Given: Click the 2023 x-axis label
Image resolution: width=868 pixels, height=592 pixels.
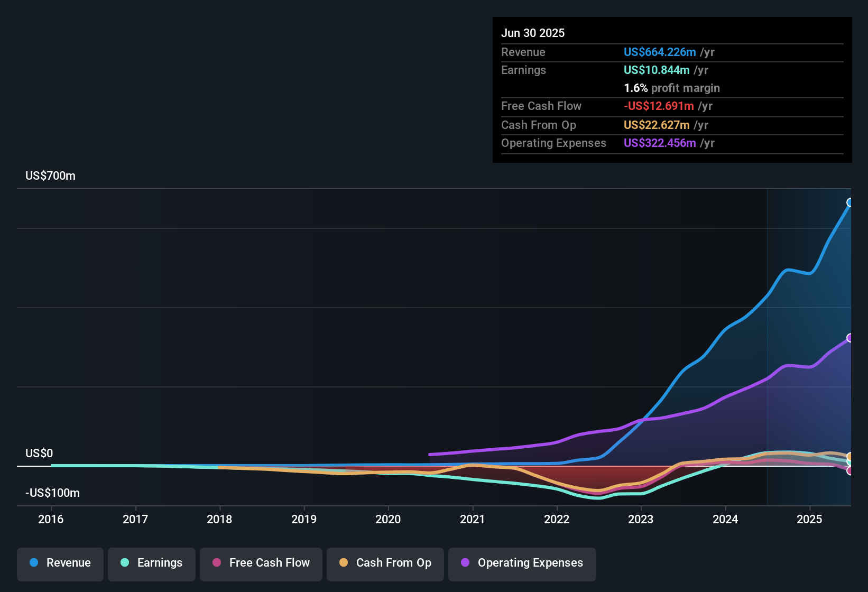Looking at the screenshot, I should pos(641,519).
